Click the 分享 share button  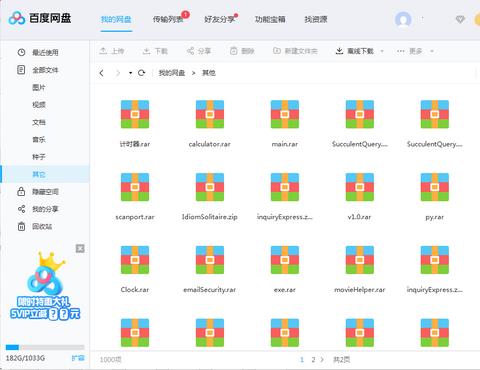click(199, 51)
